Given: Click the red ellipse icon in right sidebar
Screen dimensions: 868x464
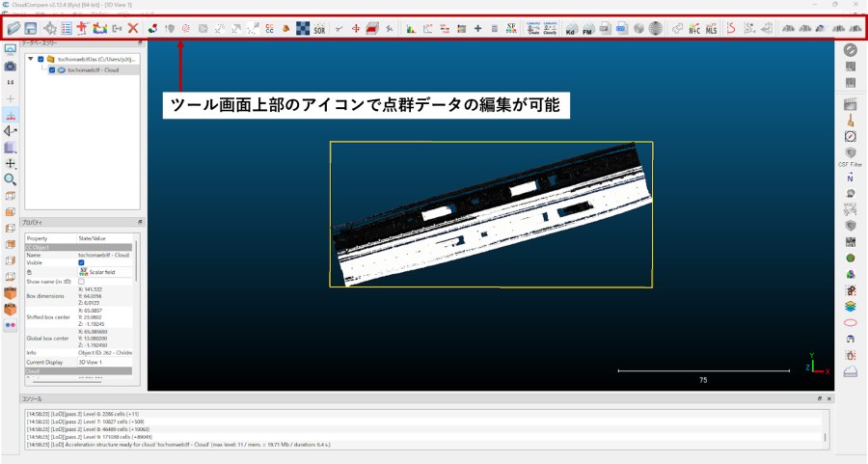Looking at the screenshot, I should click(851, 322).
